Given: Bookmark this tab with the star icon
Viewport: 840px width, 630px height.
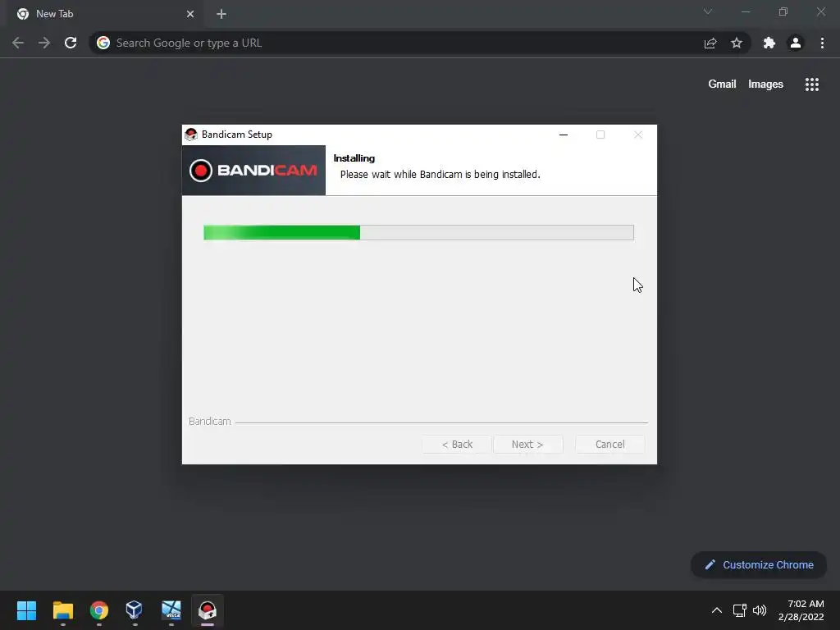Looking at the screenshot, I should [737, 43].
